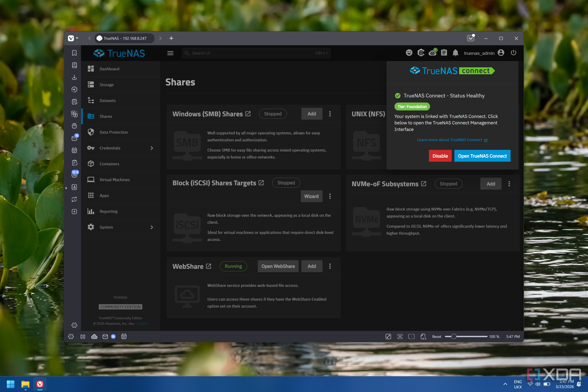This screenshot has height=392, width=588.
Task: Disable TrueNAS Connect
Action: [440, 156]
